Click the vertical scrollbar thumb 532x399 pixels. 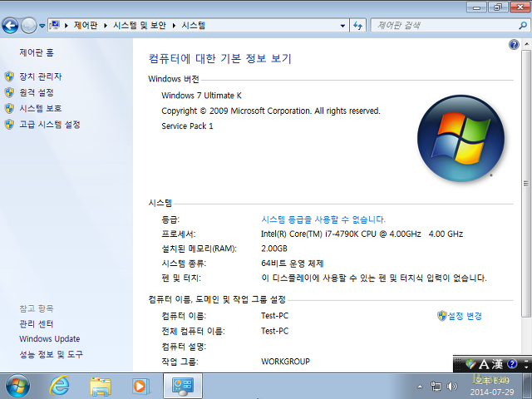coord(526,184)
